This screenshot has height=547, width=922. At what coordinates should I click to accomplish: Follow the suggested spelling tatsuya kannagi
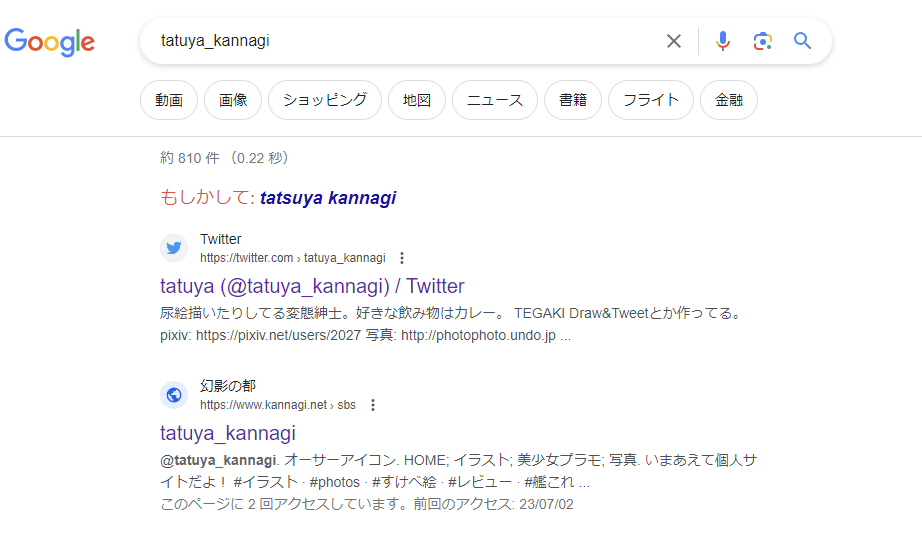[328, 197]
